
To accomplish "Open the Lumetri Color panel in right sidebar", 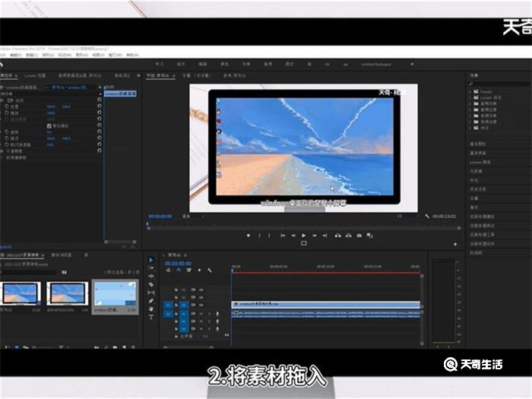I will [481, 162].
